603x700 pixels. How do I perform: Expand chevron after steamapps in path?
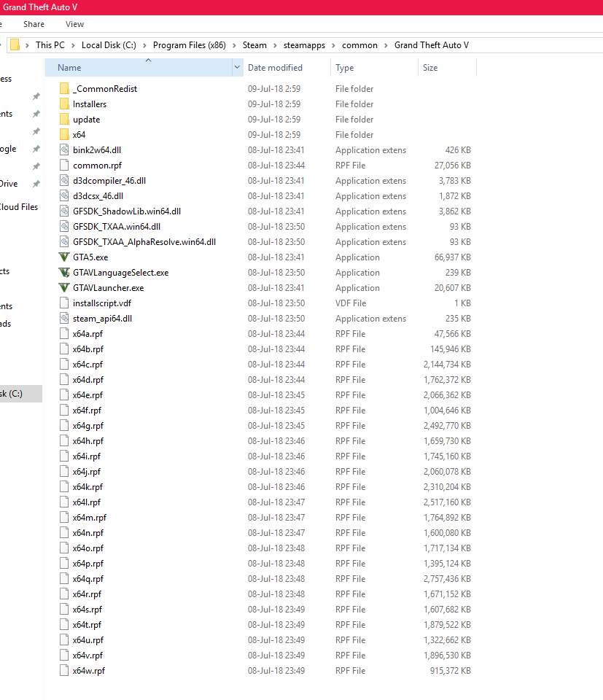click(333, 45)
